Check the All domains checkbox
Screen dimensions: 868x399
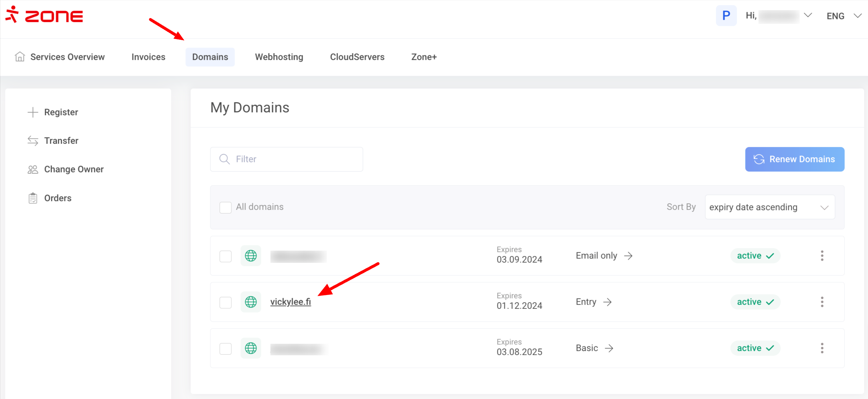[x=225, y=207]
